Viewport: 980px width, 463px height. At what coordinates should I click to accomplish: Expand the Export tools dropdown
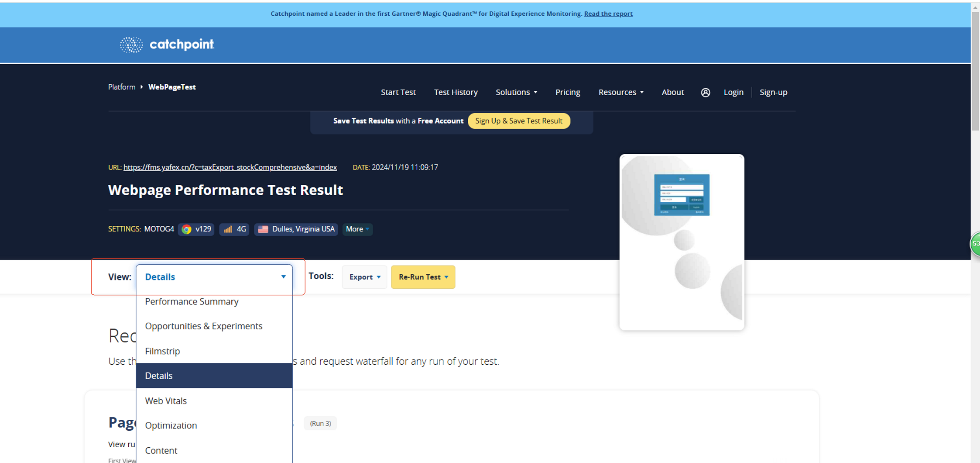click(x=365, y=277)
